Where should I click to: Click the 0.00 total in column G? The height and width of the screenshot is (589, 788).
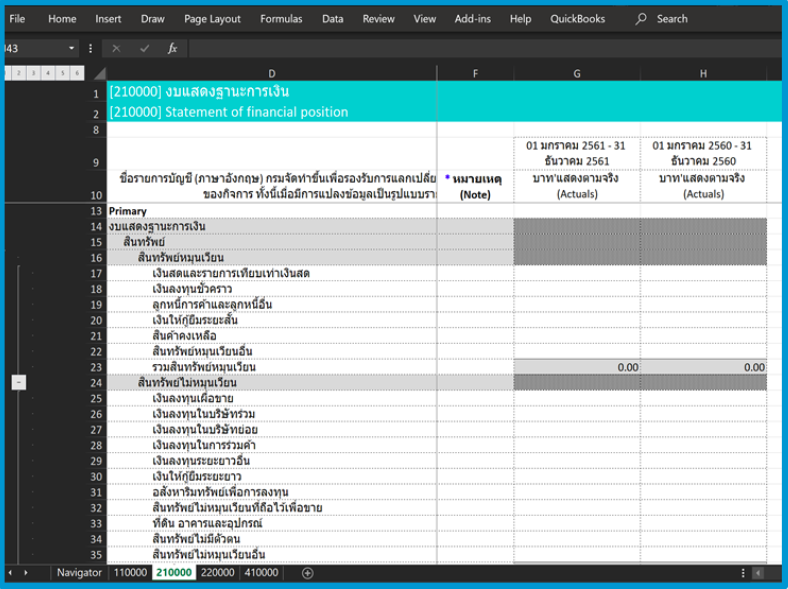coord(577,367)
